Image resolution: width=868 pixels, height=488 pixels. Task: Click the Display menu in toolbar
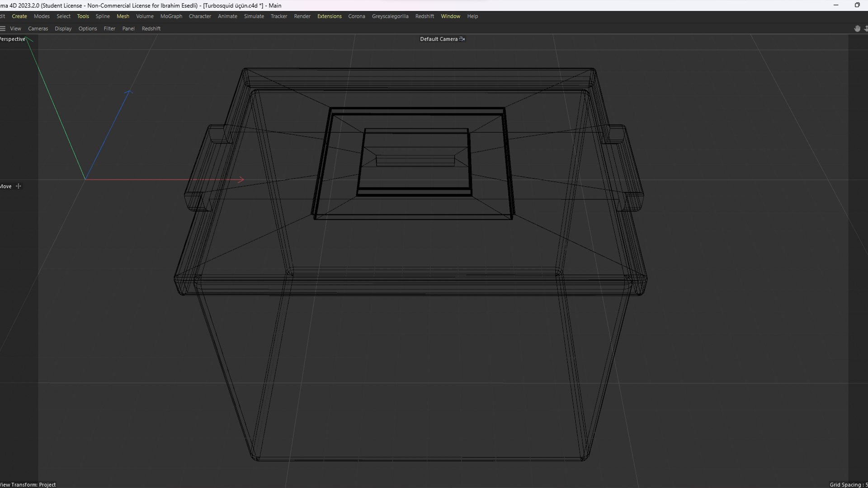click(63, 28)
